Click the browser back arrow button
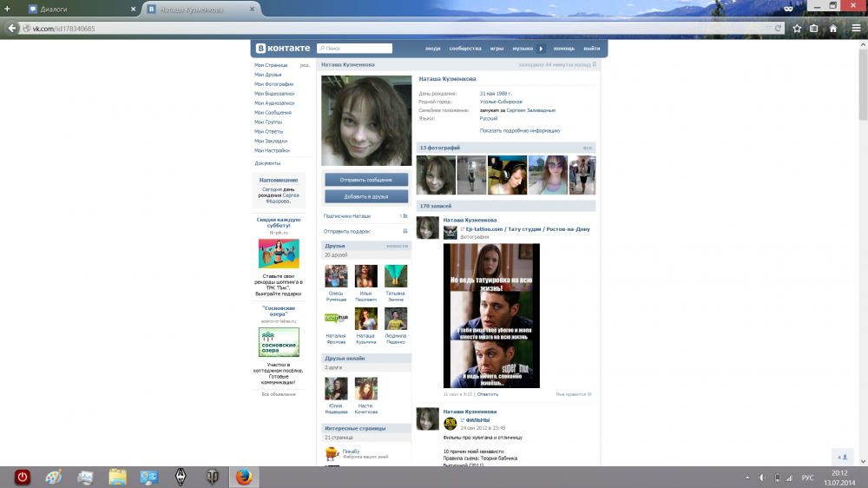The height and width of the screenshot is (488, 868). pyautogui.click(x=12, y=29)
